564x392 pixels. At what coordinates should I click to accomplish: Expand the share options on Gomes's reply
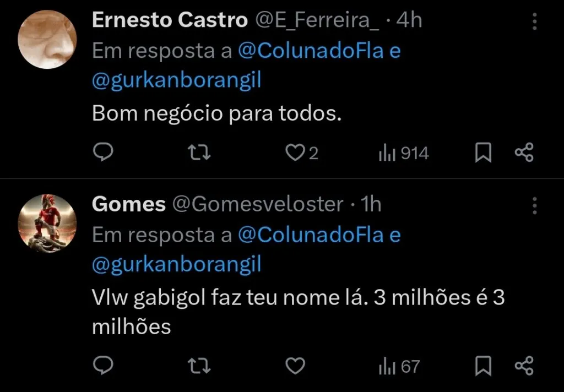524,365
